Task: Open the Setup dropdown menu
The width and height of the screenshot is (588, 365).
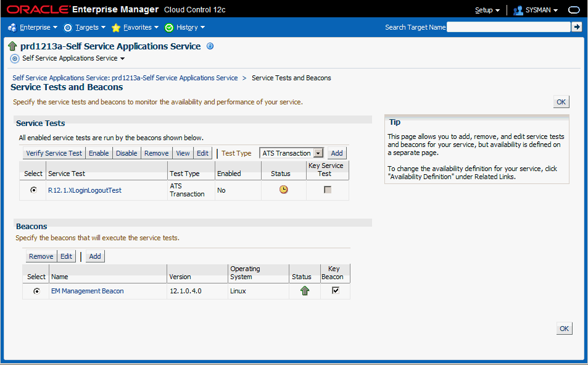Action: point(487,10)
